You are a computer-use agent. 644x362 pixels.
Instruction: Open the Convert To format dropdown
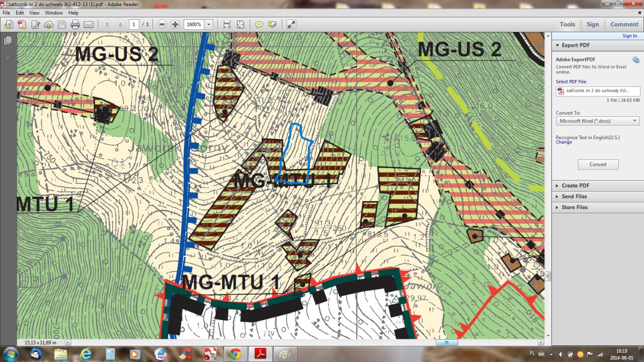[x=597, y=121]
